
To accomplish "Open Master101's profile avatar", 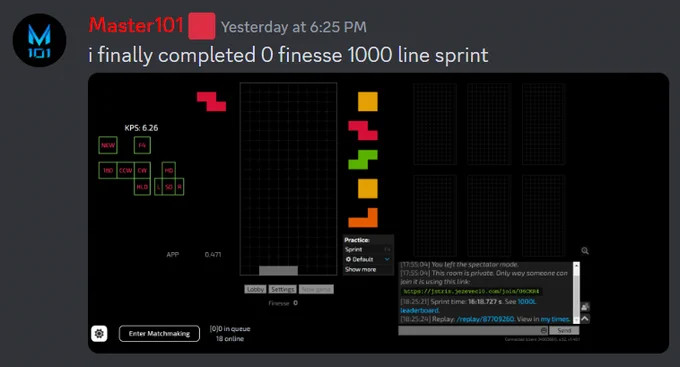I will point(39,40).
